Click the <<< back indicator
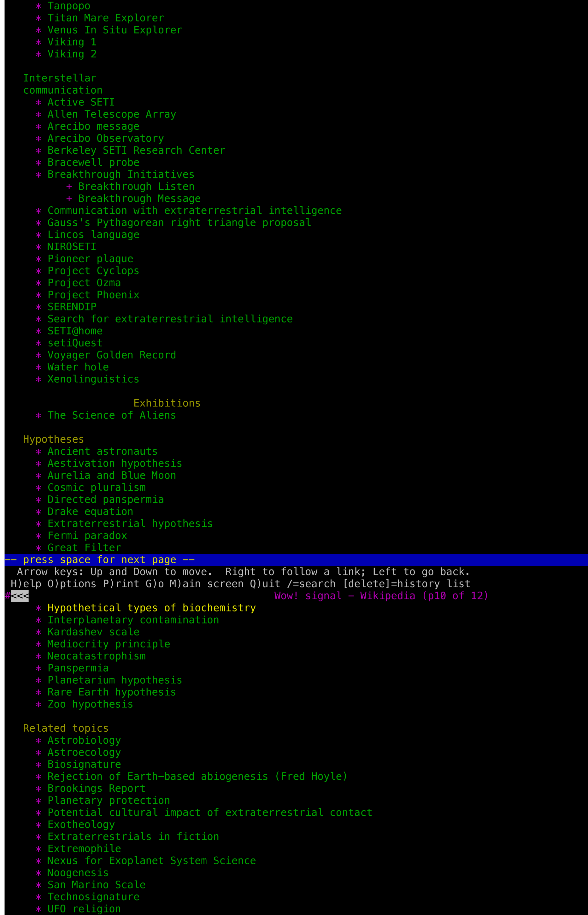 20,596
